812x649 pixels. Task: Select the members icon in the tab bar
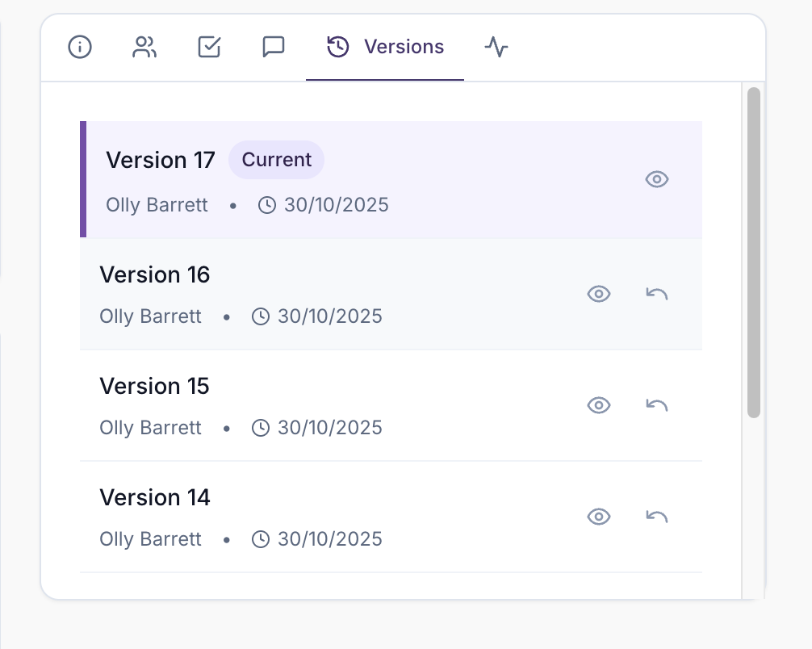[x=144, y=47]
